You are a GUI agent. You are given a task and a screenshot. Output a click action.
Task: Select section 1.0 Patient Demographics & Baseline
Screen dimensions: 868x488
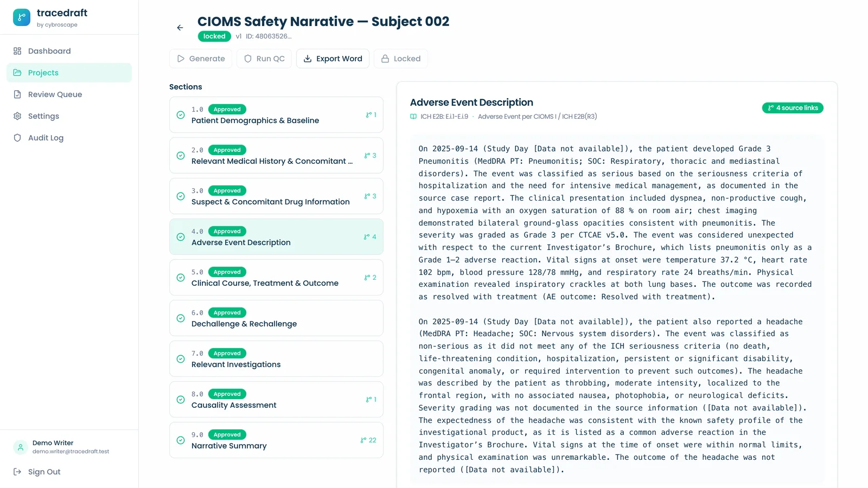click(276, 115)
